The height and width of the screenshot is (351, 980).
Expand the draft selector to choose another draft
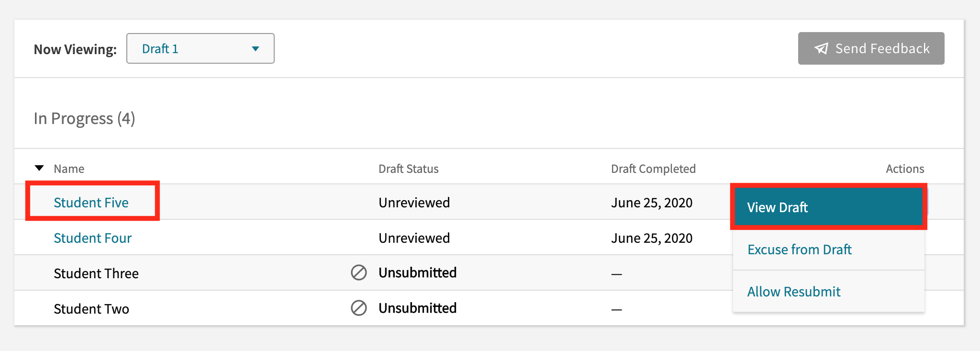(200, 48)
